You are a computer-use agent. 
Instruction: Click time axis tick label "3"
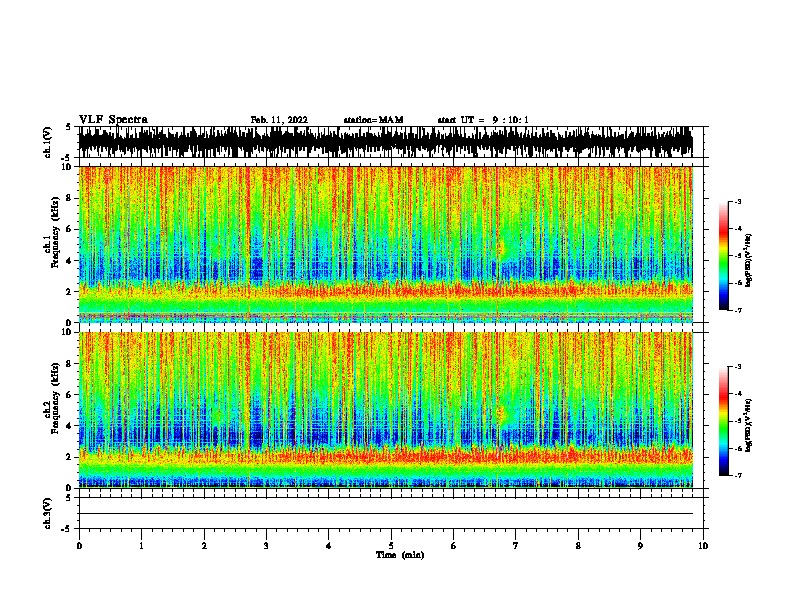(266, 546)
